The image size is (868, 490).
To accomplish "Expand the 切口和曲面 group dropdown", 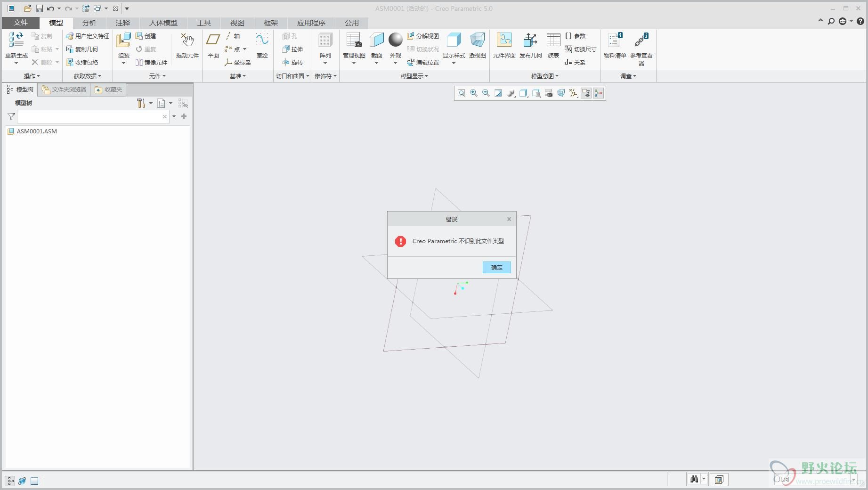I will tap(292, 76).
